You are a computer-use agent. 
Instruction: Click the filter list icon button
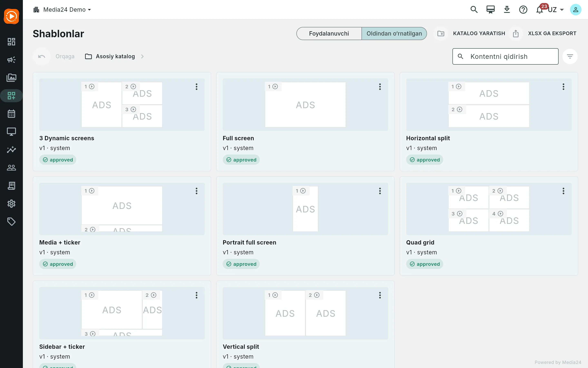(x=570, y=56)
